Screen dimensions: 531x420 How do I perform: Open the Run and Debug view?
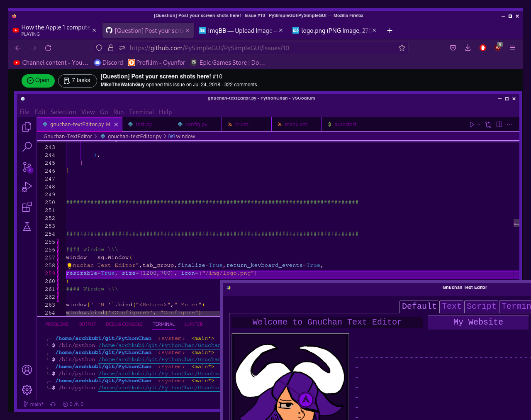27,187
